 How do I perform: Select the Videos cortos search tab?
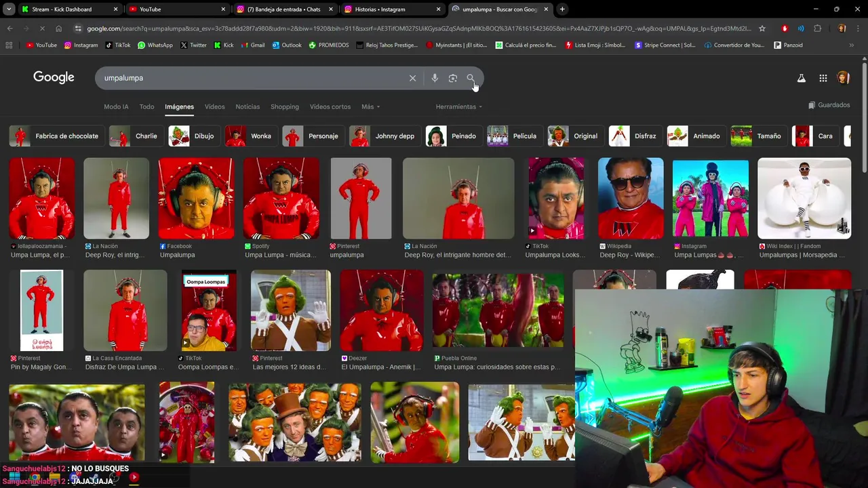pos(330,106)
